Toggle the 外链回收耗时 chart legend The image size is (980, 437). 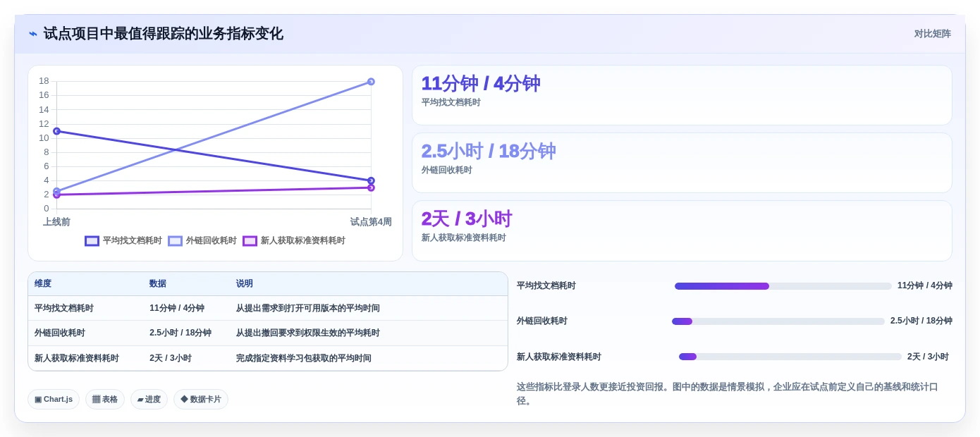pos(202,241)
